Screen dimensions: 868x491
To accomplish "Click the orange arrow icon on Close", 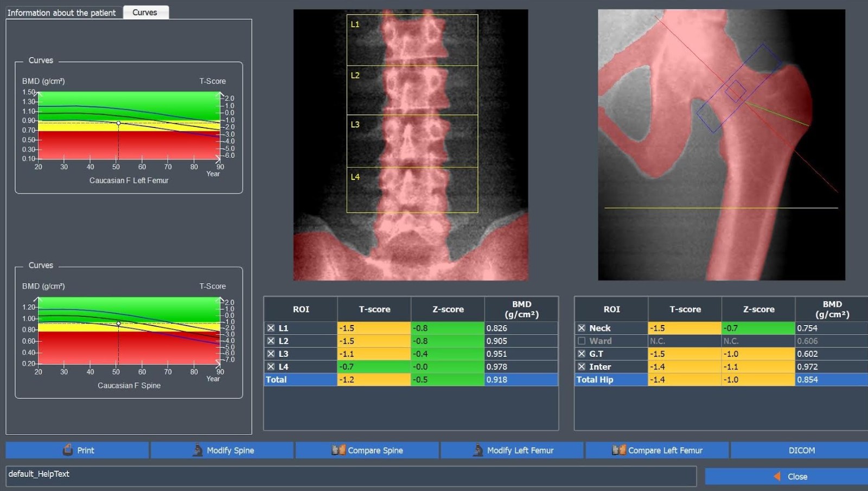I will 777,476.
